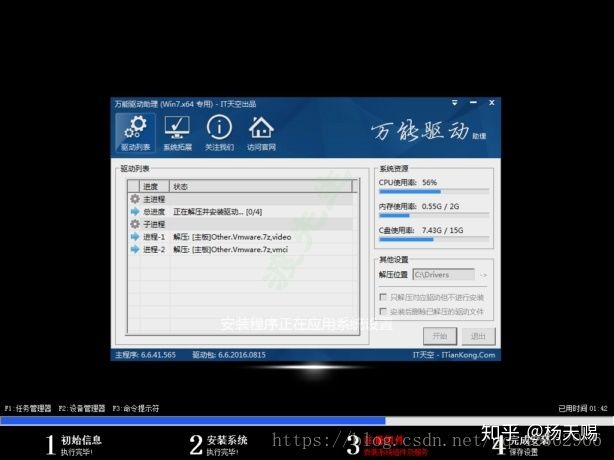Click the CPU使用率 56% value

click(429, 182)
